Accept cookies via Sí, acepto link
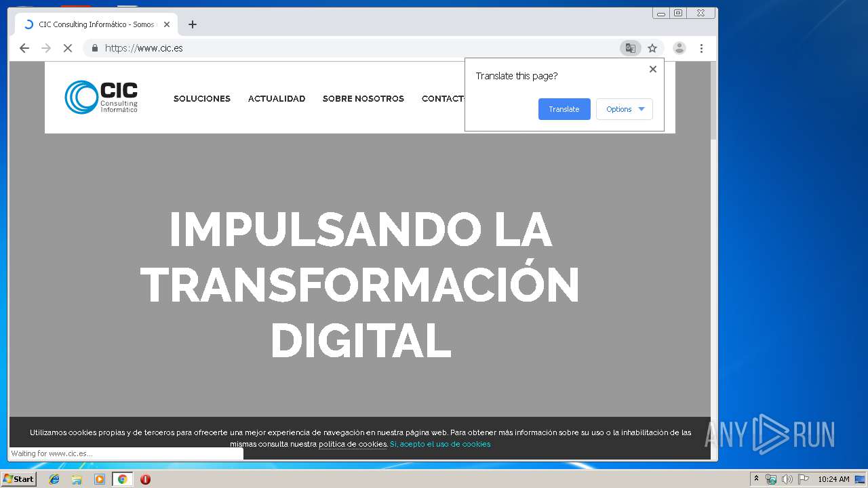Screen dimensions: 868x488 click(x=440, y=445)
